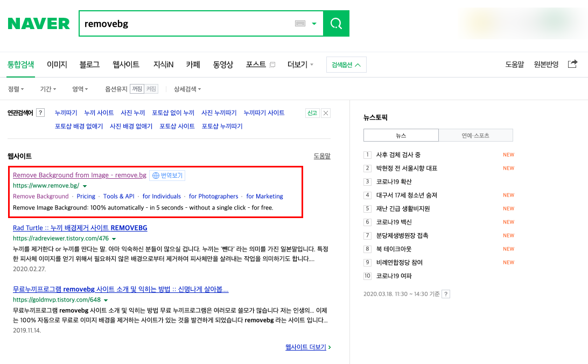Click the 신고 button

[x=312, y=113]
